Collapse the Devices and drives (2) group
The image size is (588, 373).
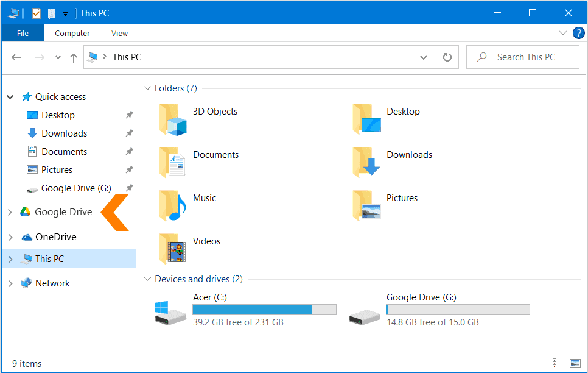pos(148,279)
